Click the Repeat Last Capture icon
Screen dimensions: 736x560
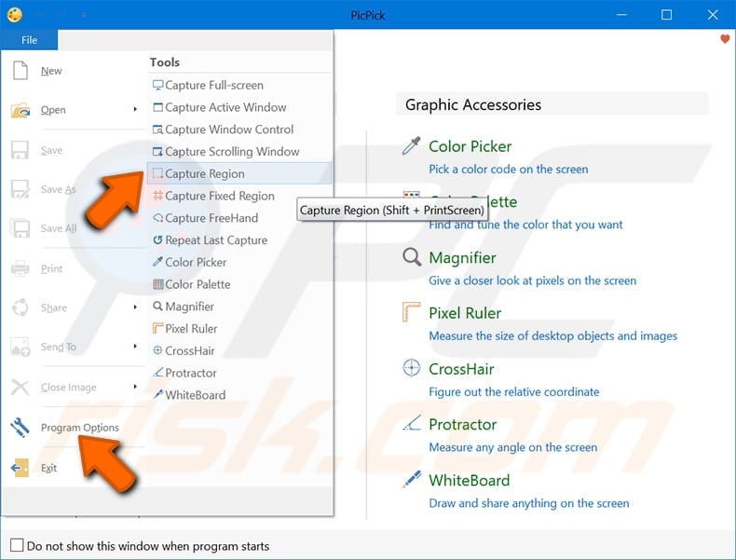point(158,239)
